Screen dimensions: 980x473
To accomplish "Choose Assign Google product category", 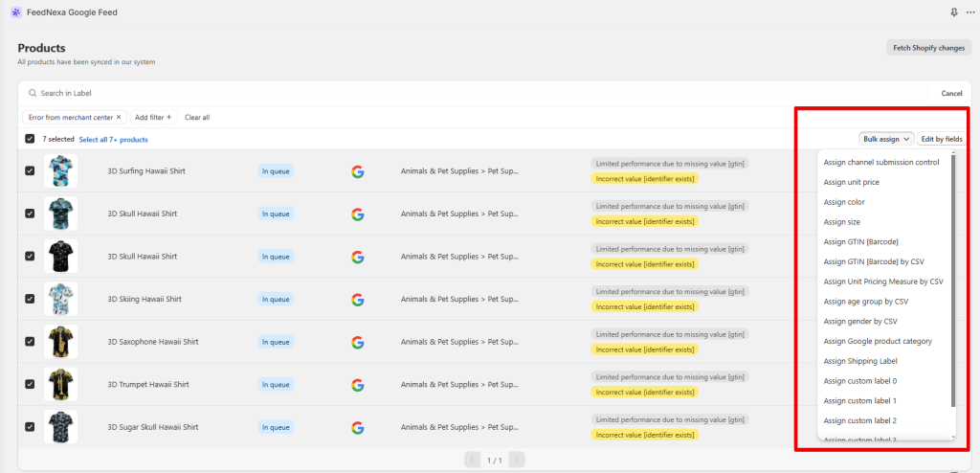I will [x=878, y=341].
